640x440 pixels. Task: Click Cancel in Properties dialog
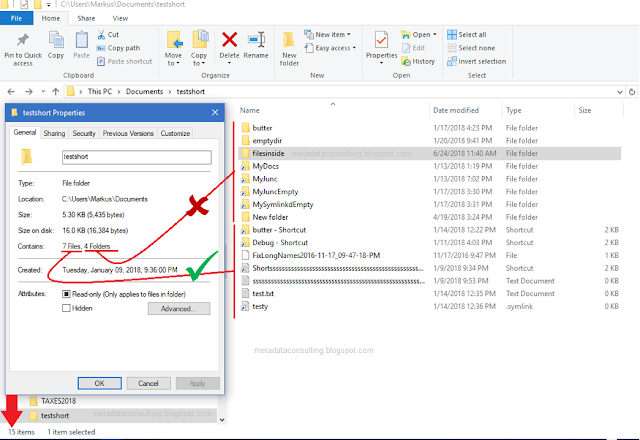[148, 383]
